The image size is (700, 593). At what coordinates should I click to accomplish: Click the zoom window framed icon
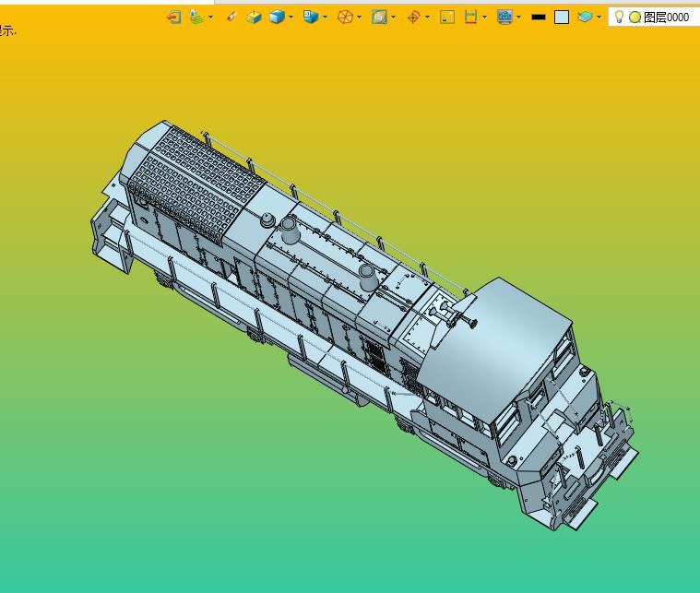[x=379, y=17]
